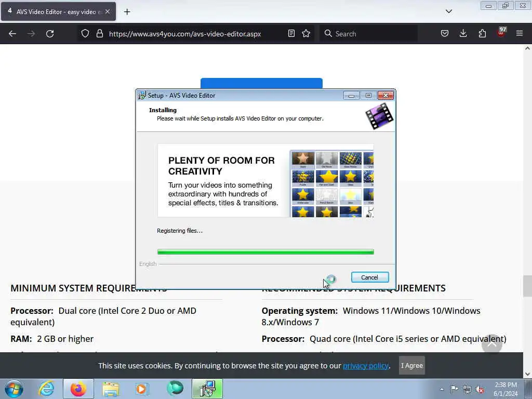Click the vertical scrollbar thumb
This screenshot has height=399, width=532.
coord(527,286)
